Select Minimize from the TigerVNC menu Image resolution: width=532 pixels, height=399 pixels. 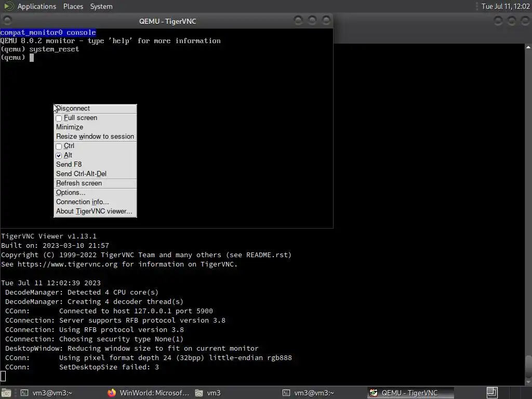pos(95,127)
